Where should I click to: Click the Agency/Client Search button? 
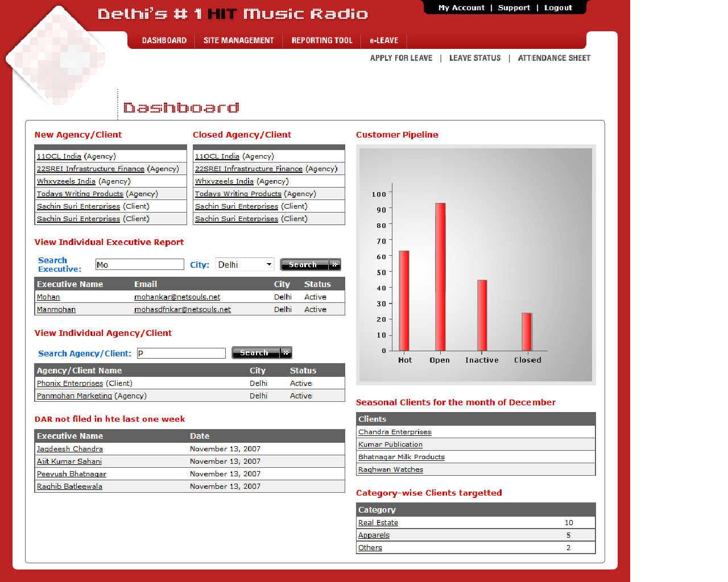coord(262,353)
